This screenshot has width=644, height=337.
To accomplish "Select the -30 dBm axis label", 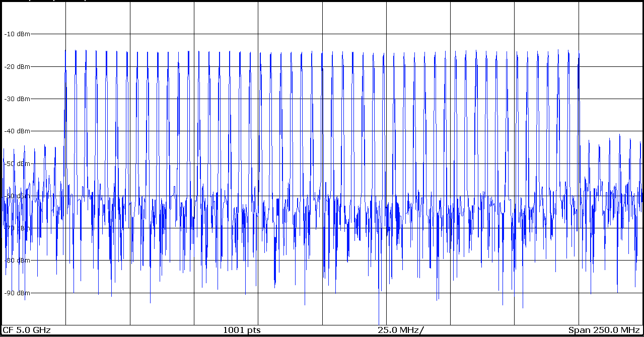I will (x=17, y=99).
